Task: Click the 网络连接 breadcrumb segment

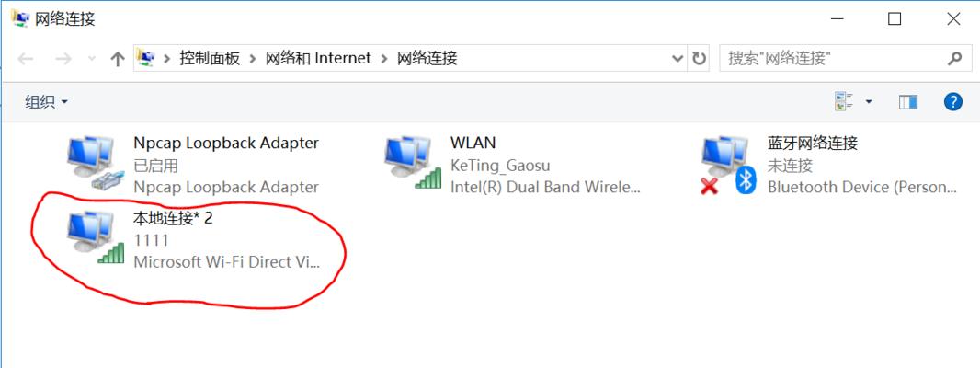Action: pyautogui.click(x=427, y=59)
